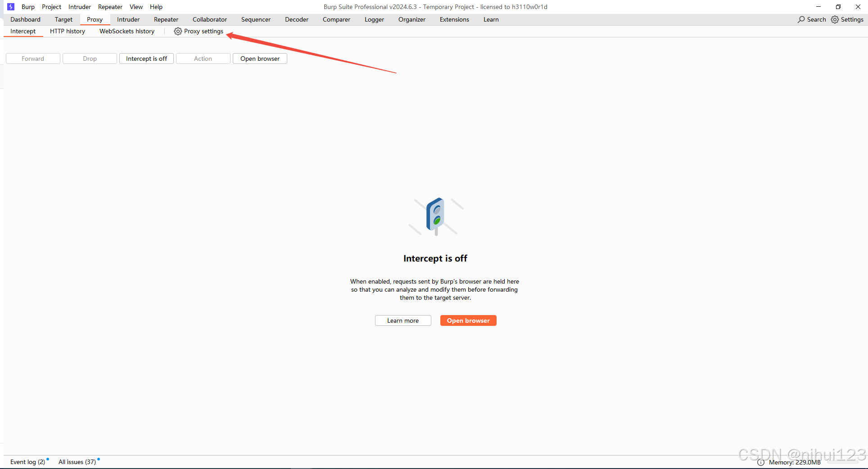Click the Settings gear icon at top right
868x469 pixels.
(835, 19)
